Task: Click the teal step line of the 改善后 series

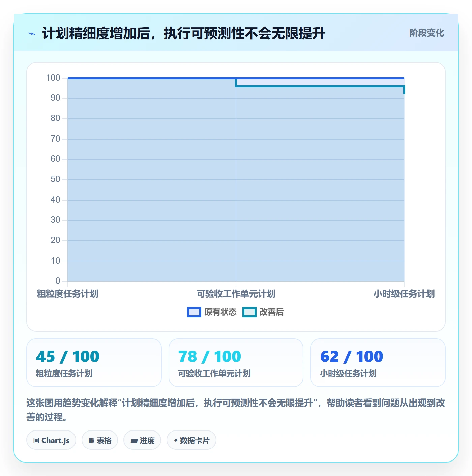Action: point(320,86)
